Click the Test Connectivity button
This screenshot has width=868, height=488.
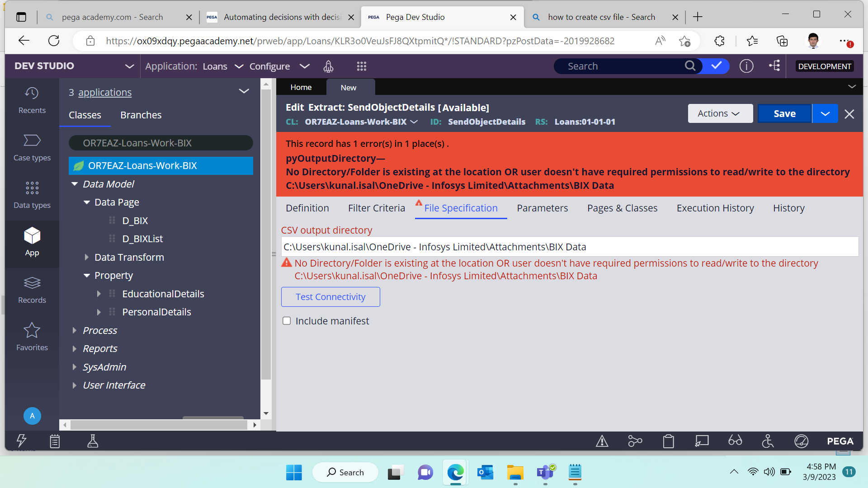pyautogui.click(x=330, y=297)
